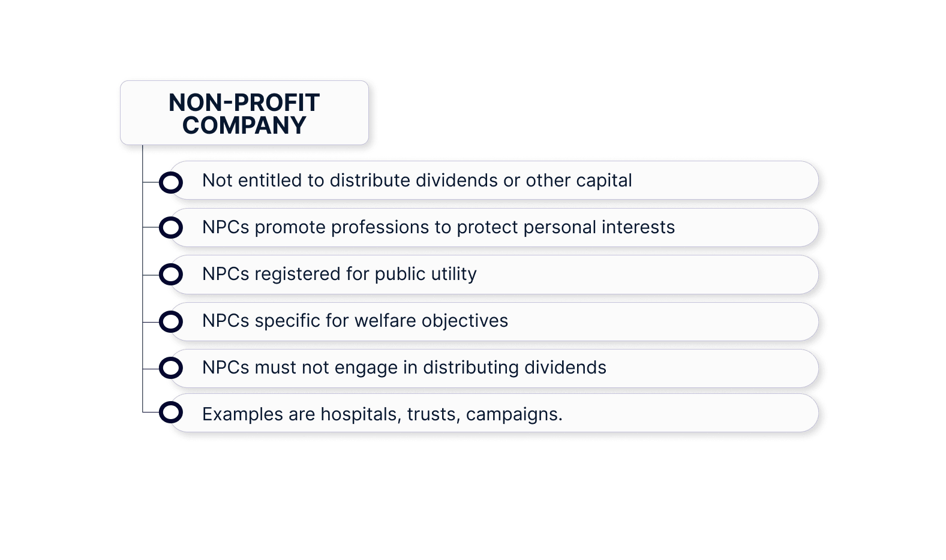Click the bullet circle beside 'Not entitled to distribute dividends'
This screenshot has width=946, height=560.
[x=171, y=182]
